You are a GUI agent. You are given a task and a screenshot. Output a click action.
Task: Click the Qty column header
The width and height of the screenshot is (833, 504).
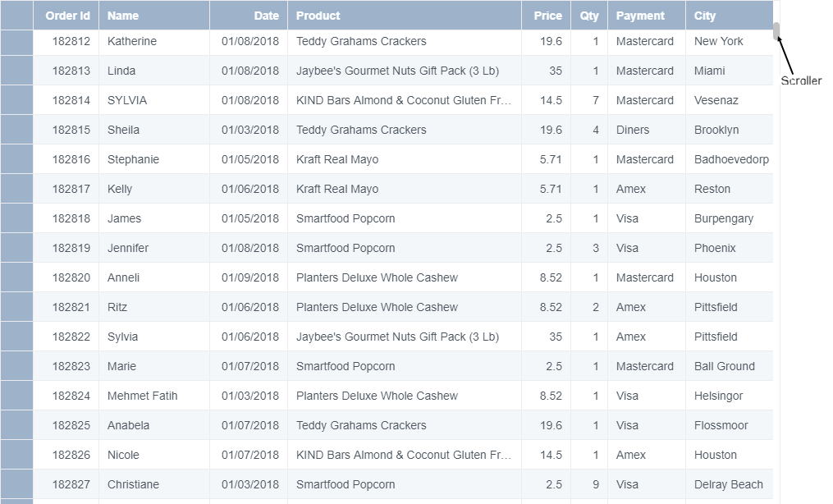pos(589,16)
